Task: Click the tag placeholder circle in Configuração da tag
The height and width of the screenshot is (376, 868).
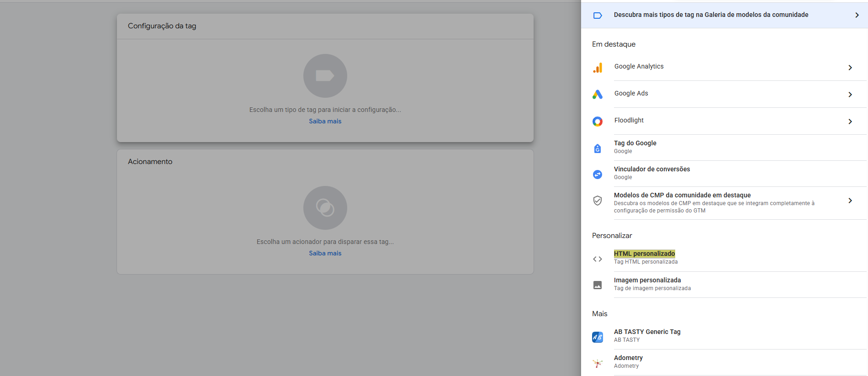Action: [325, 76]
